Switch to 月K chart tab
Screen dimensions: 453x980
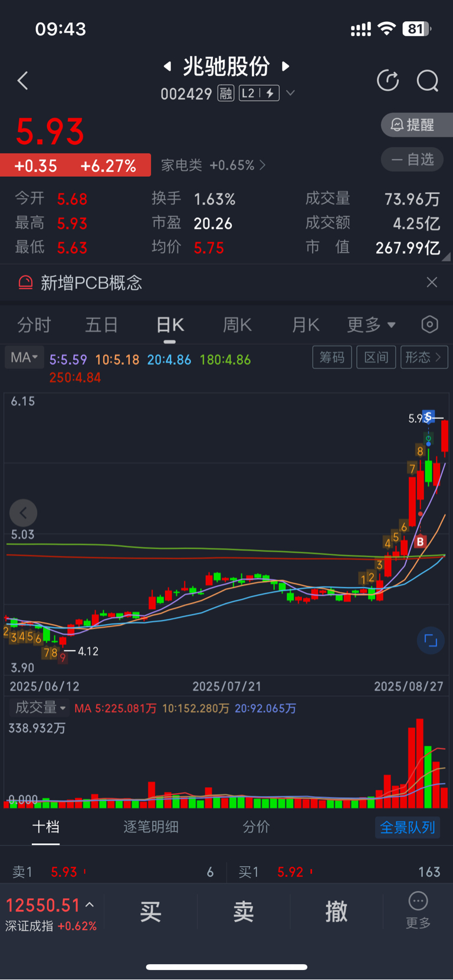(x=306, y=325)
